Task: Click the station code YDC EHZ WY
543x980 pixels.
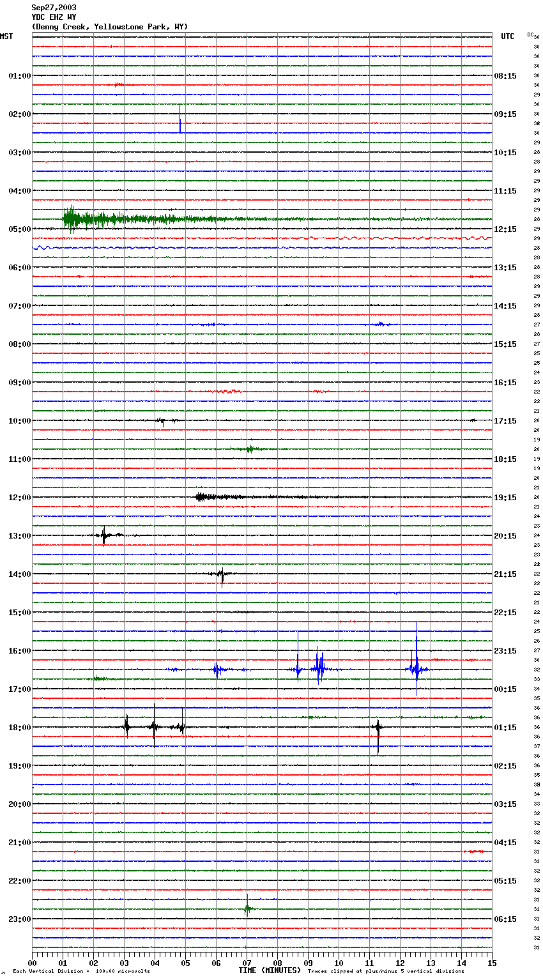Action: [x=54, y=17]
